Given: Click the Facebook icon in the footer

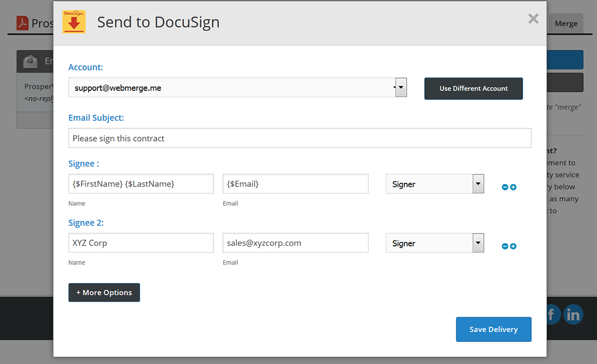Looking at the screenshot, I should coord(553,315).
